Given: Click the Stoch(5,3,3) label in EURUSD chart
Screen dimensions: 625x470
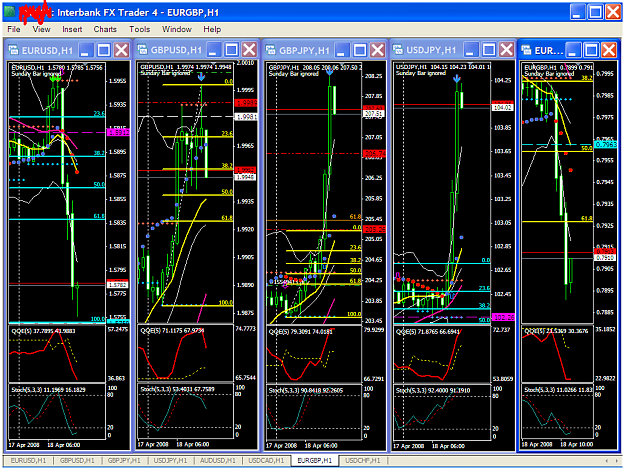Looking at the screenshot, I should [48, 389].
